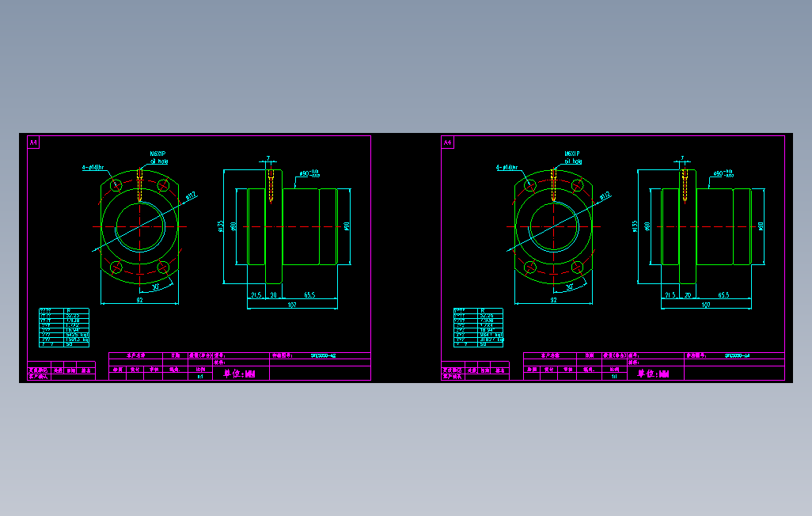The width and height of the screenshot is (812, 516).
Task: Click the drawing number in left title block
Action: click(323, 356)
